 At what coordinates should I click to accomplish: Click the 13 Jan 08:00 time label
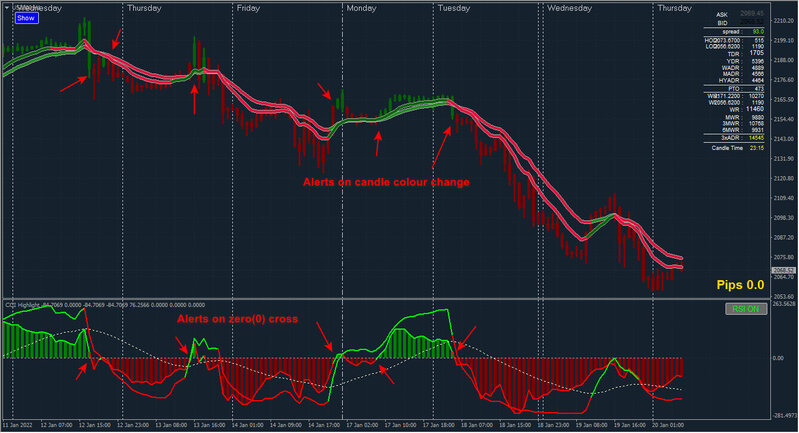[171, 425]
